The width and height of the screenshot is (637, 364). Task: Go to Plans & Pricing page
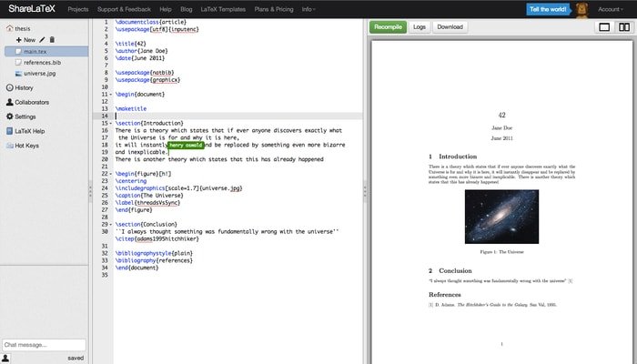tap(274, 9)
